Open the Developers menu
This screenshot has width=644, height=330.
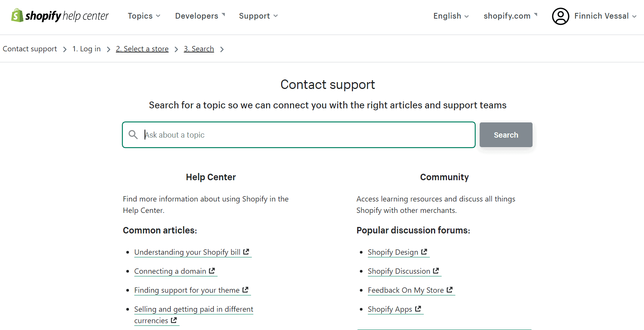point(200,16)
